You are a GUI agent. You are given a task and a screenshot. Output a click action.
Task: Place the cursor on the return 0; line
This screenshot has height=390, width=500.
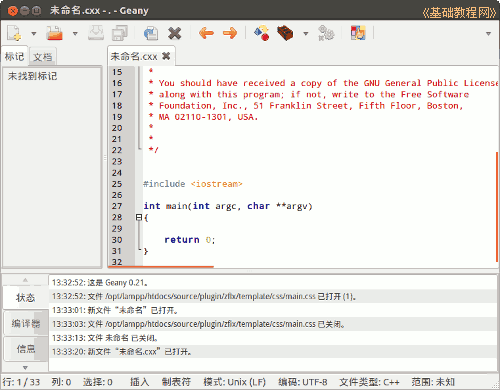pos(190,240)
